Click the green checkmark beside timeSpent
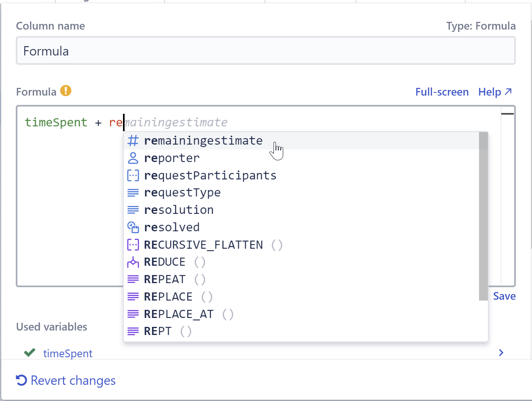This screenshot has width=532, height=401. coord(30,353)
